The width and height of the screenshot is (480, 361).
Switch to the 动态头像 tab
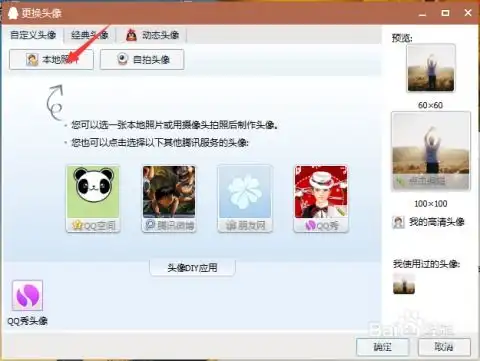point(153,35)
